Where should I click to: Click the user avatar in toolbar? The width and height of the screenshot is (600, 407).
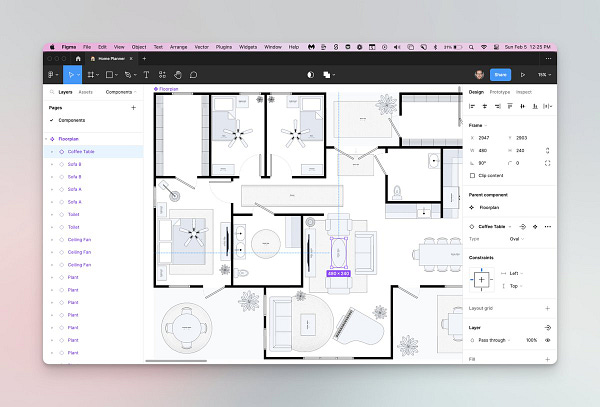pyautogui.click(x=479, y=75)
